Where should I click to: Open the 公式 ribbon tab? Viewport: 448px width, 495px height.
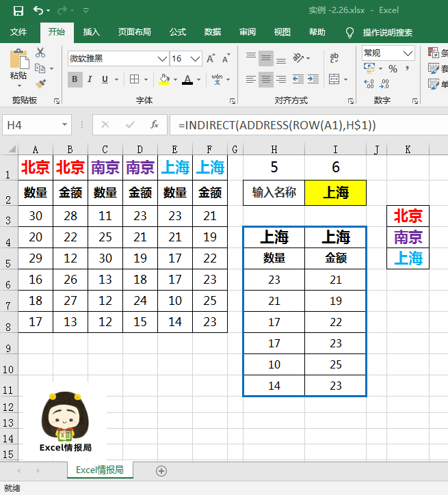pos(178,32)
